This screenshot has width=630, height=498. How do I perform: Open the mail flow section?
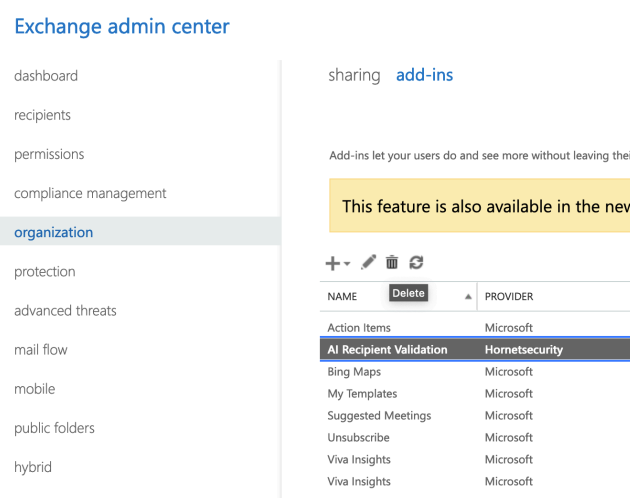pos(41,350)
